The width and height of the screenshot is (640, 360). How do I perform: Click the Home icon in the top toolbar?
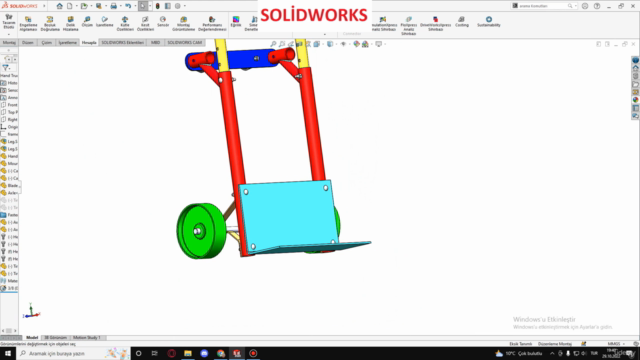pos(60,6)
